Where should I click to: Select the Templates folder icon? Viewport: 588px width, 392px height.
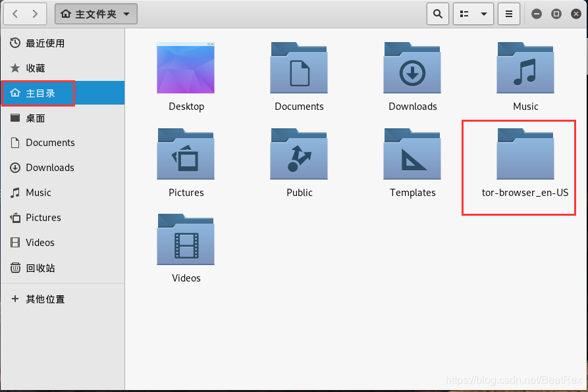click(412, 154)
